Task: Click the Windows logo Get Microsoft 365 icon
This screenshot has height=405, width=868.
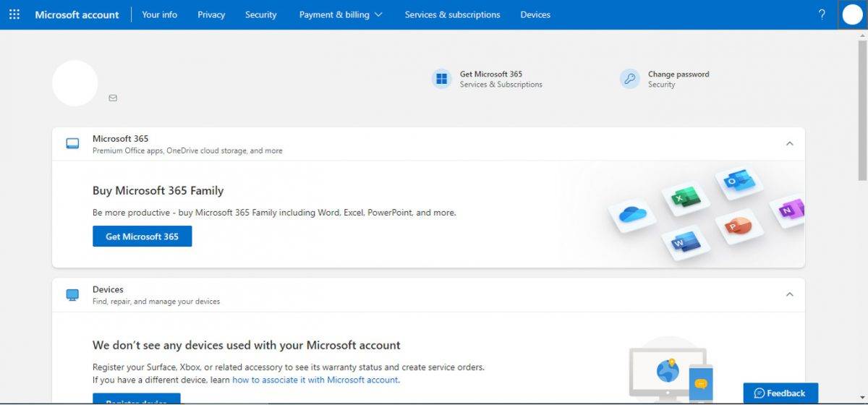Action: coord(441,79)
